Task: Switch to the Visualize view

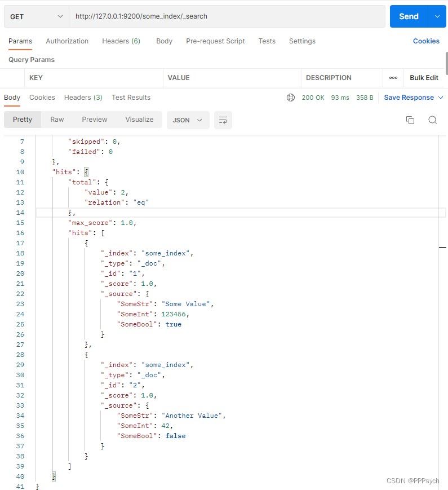Action: point(139,119)
